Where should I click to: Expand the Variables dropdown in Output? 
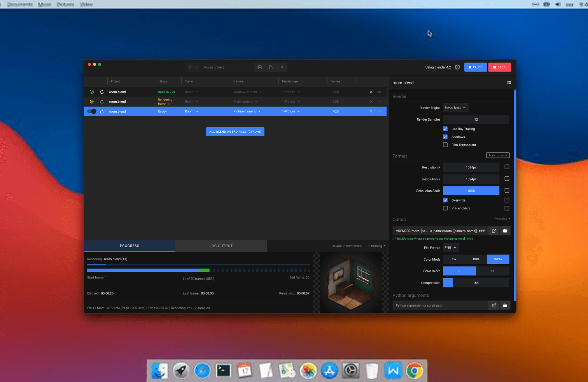point(502,219)
